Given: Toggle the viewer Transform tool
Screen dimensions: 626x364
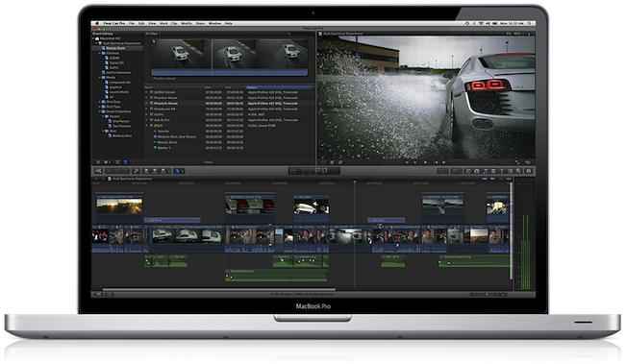Looking at the screenshot, I should point(324,162).
